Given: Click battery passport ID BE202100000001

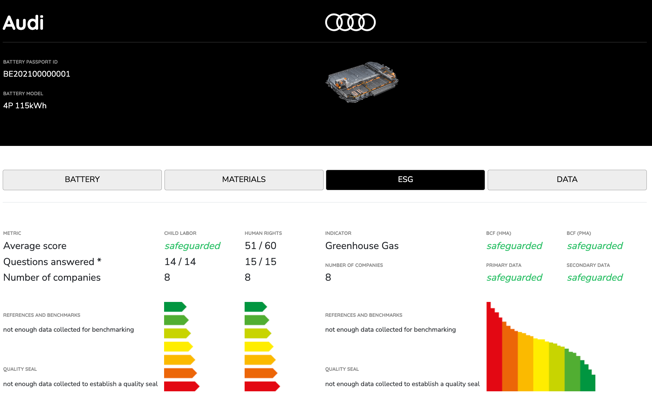Looking at the screenshot, I should click(37, 74).
